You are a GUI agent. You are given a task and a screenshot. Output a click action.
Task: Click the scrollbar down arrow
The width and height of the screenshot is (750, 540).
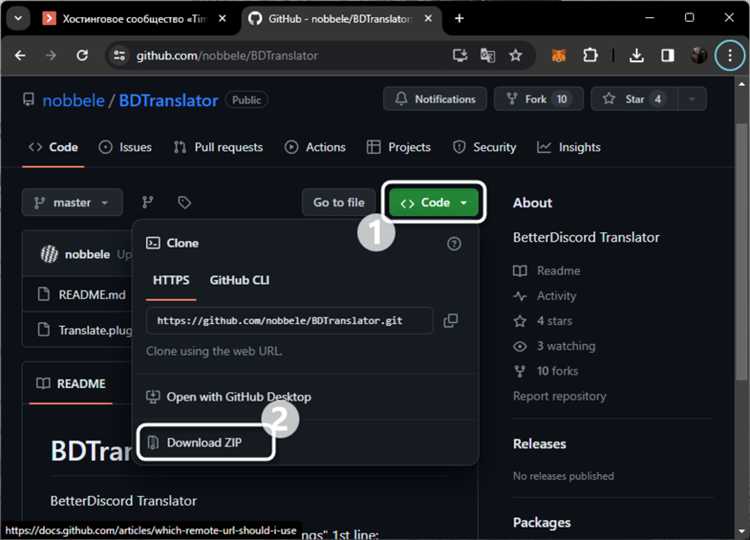[x=741, y=531]
